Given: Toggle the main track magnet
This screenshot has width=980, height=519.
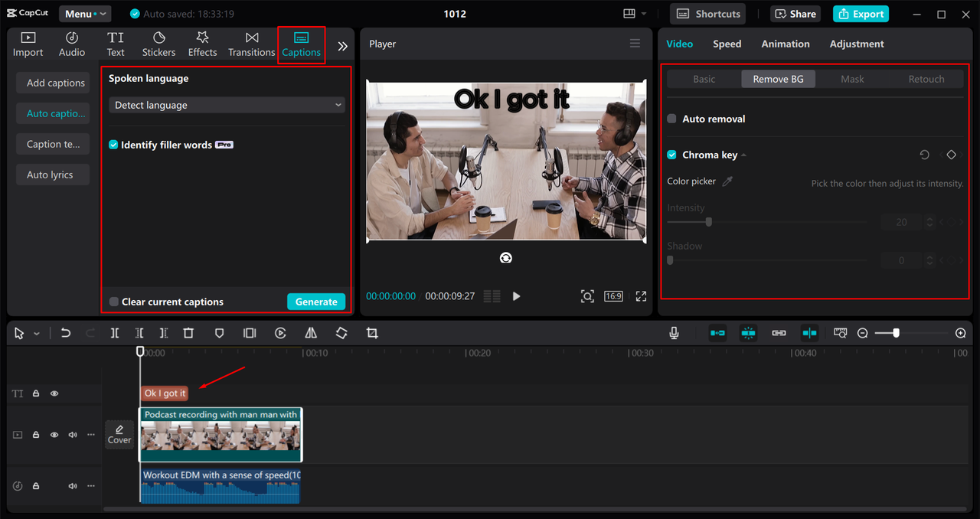Looking at the screenshot, I should 717,333.
